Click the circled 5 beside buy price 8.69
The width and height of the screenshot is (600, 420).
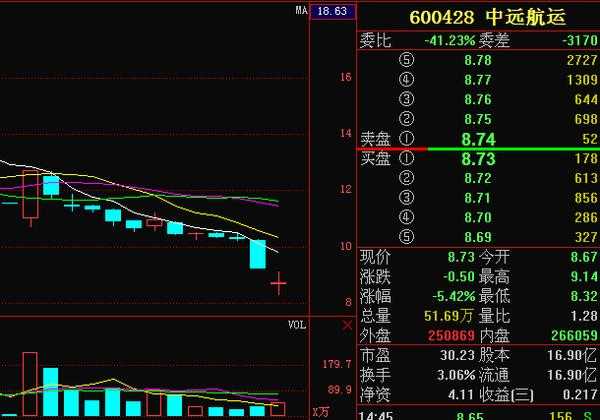[406, 237]
